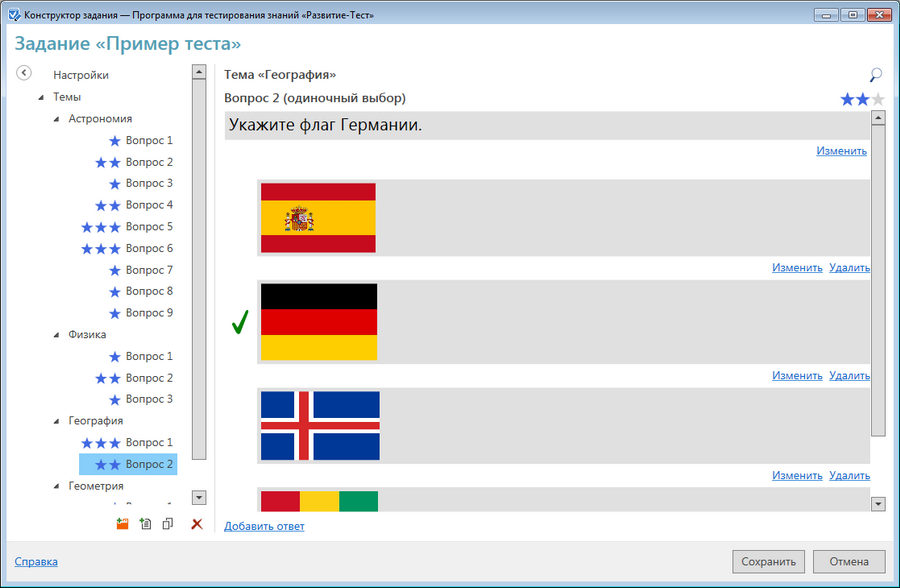Set difficulty with the gray third star
Image resolution: width=900 pixels, height=588 pixels.
coord(878,99)
